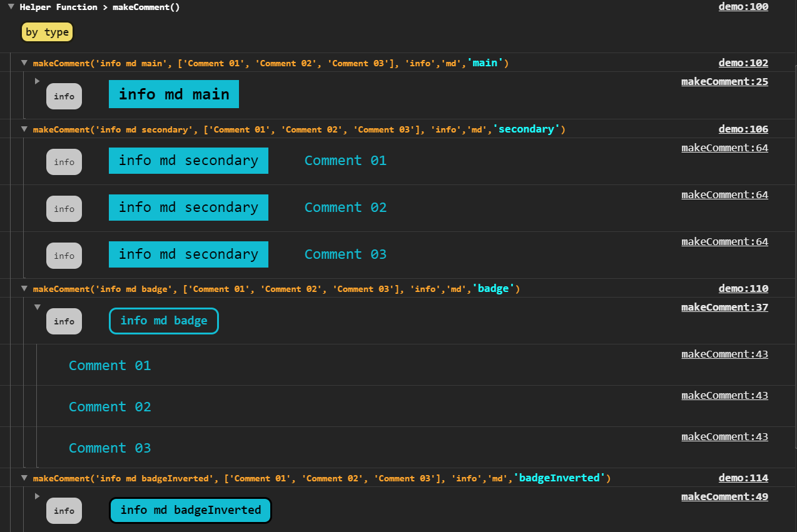Open makeComment:64 link beside Comment 02

[x=724, y=194]
